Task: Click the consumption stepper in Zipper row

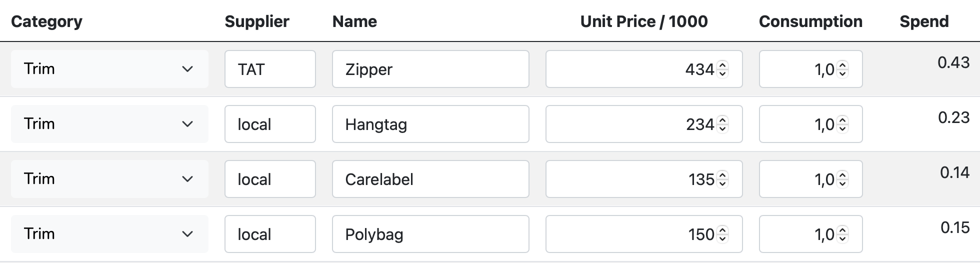Action: (x=842, y=69)
